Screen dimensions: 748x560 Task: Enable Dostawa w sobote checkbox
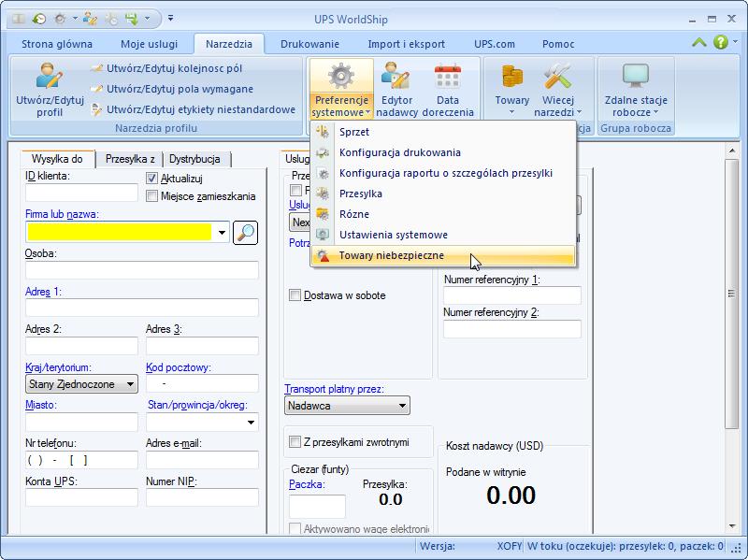pyautogui.click(x=295, y=295)
